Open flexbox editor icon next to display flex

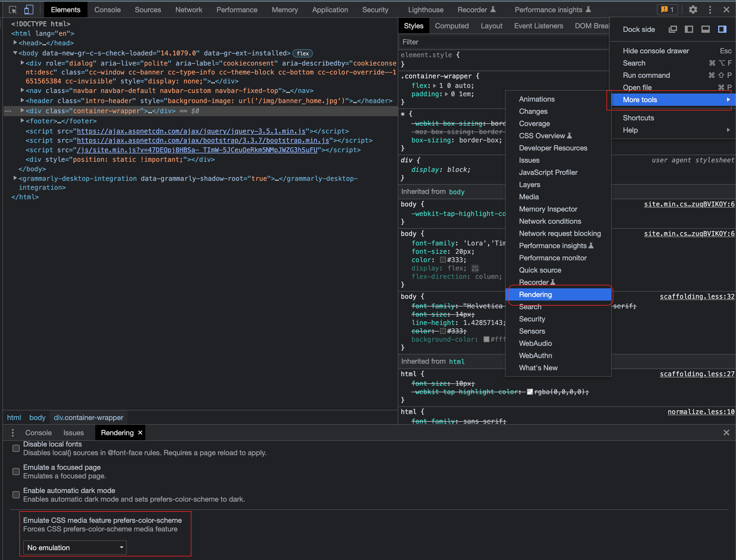[x=475, y=268]
